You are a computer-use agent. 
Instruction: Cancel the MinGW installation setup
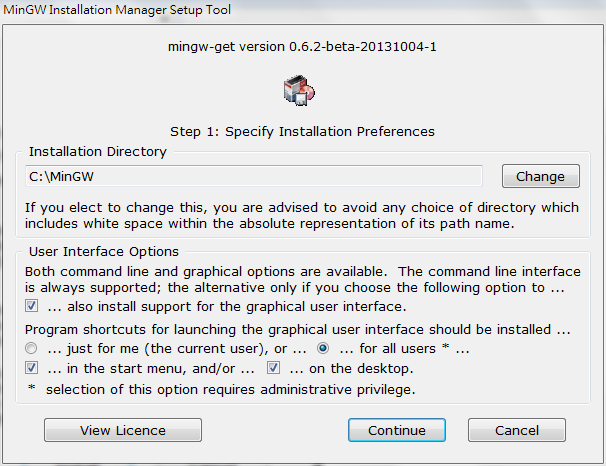[x=517, y=430]
